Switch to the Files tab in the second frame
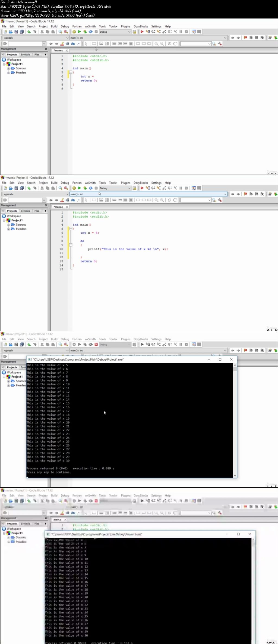This screenshot has width=278, height=644. pos(37,211)
